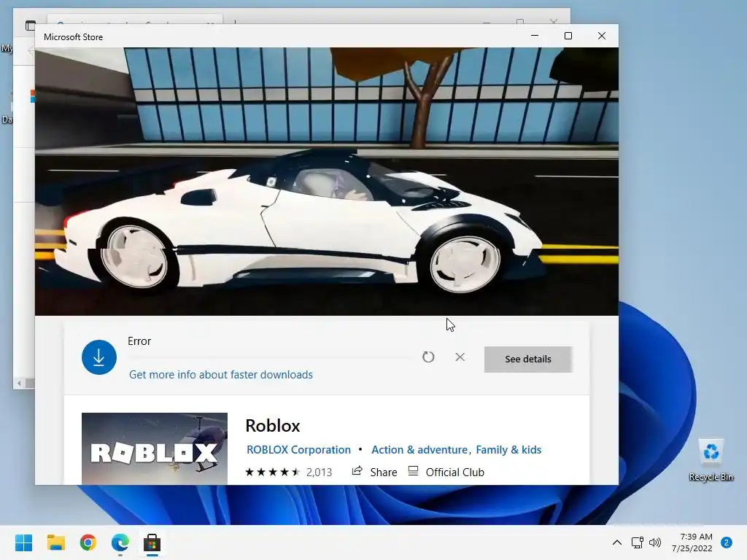This screenshot has width=747, height=560.
Task: Select the Recycle Bin desktop icon
Action: click(711, 459)
